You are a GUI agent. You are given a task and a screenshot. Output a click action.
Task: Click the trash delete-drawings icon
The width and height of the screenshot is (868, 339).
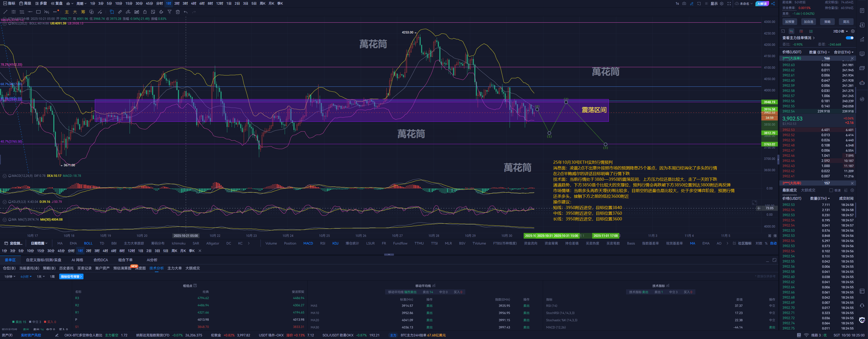[x=178, y=12]
